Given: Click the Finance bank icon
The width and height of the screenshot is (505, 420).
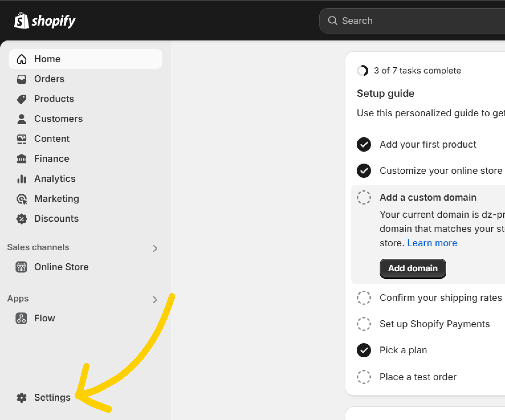Looking at the screenshot, I should 22,159.
